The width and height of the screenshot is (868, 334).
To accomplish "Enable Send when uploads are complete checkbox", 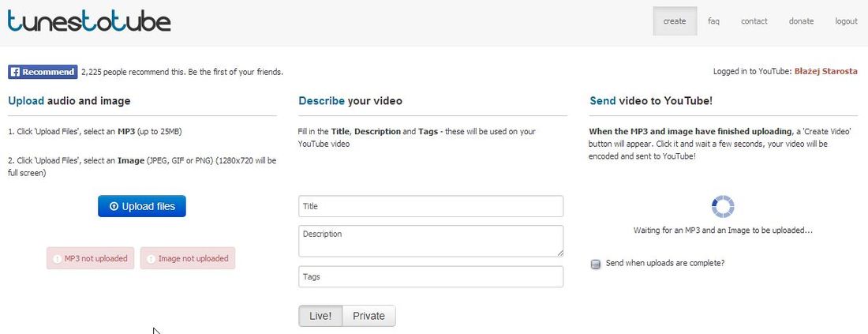I will (x=596, y=265).
